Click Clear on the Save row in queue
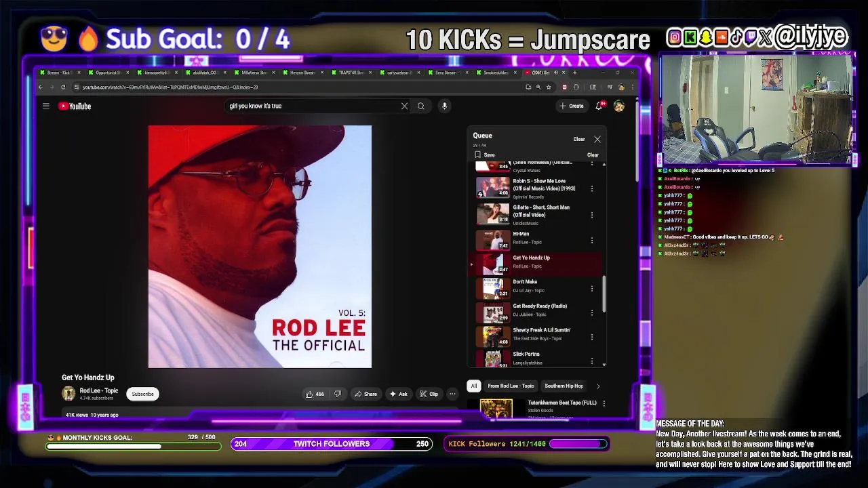 coord(593,155)
